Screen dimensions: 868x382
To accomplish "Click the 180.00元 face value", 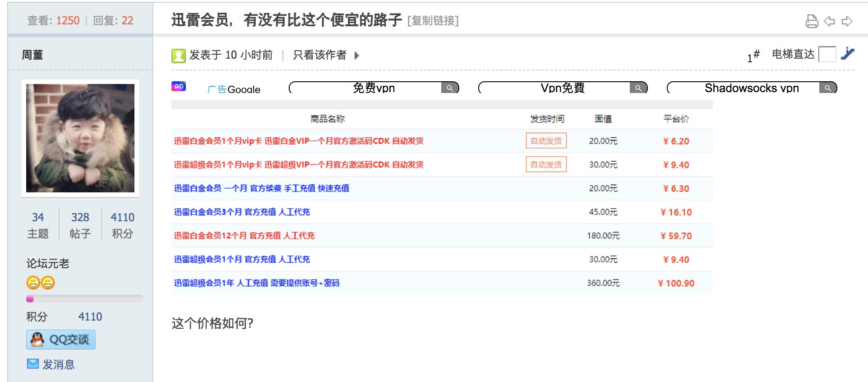I will (603, 235).
